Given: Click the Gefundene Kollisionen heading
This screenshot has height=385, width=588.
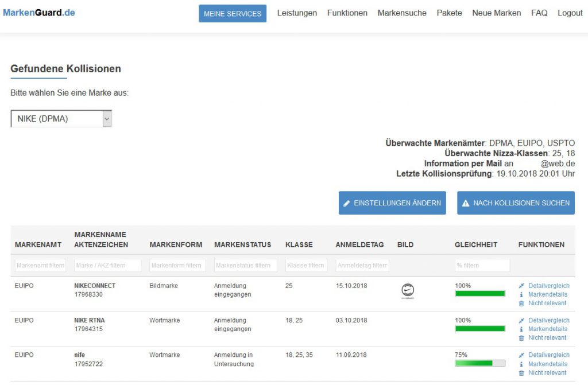Looking at the screenshot, I should click(x=65, y=69).
